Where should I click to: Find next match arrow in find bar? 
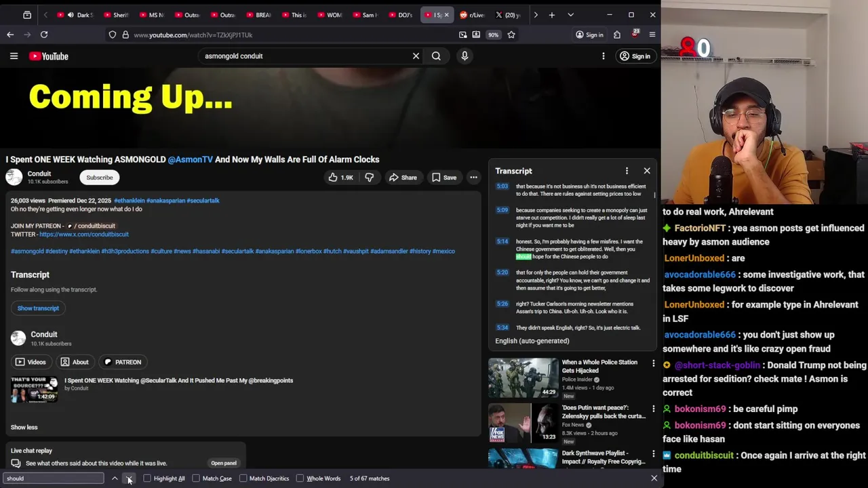point(129,479)
